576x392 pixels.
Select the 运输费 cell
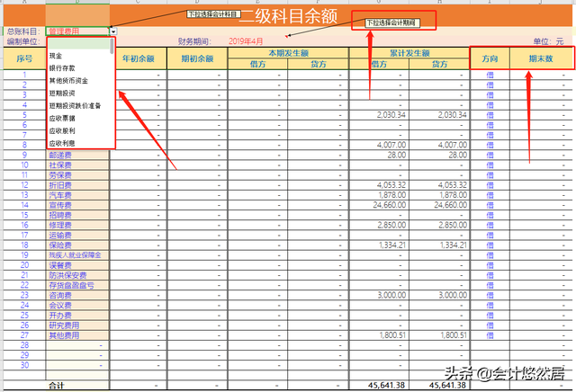(x=77, y=236)
